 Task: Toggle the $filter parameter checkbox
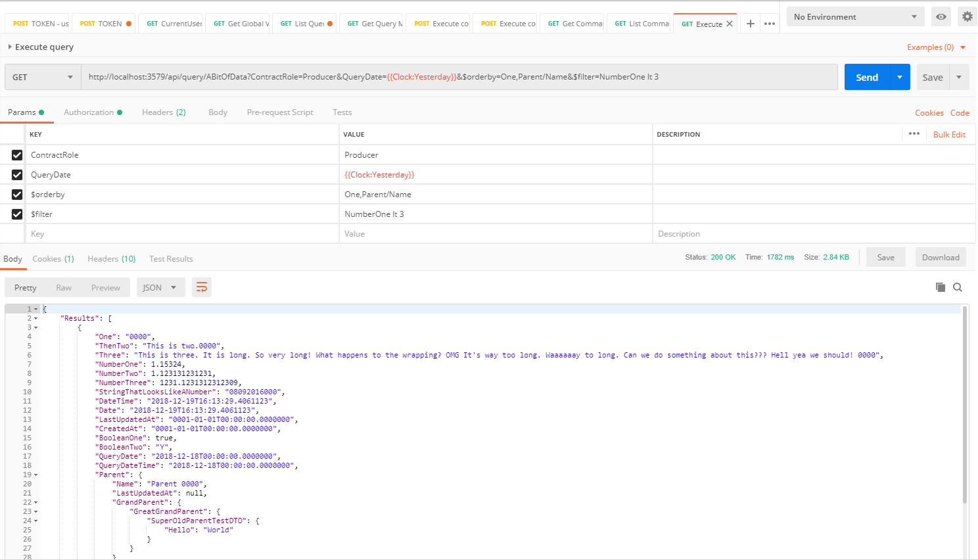click(17, 214)
